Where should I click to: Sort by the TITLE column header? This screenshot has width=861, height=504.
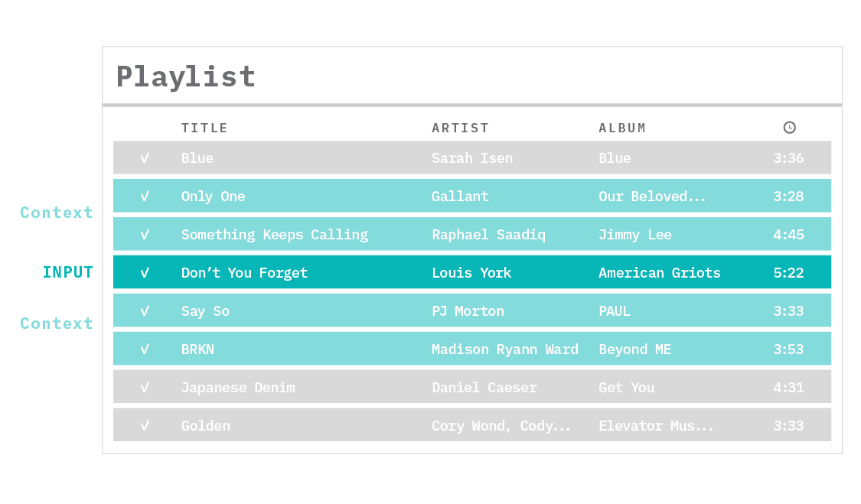point(204,128)
